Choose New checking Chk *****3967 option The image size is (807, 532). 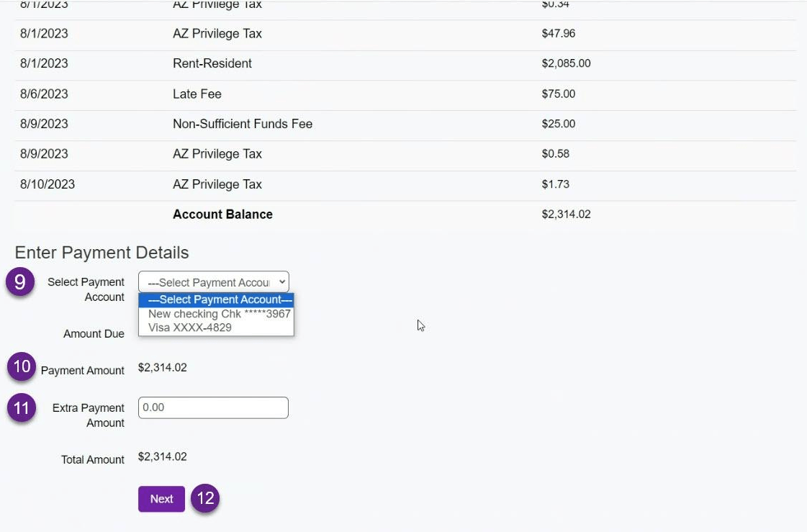tap(219, 314)
